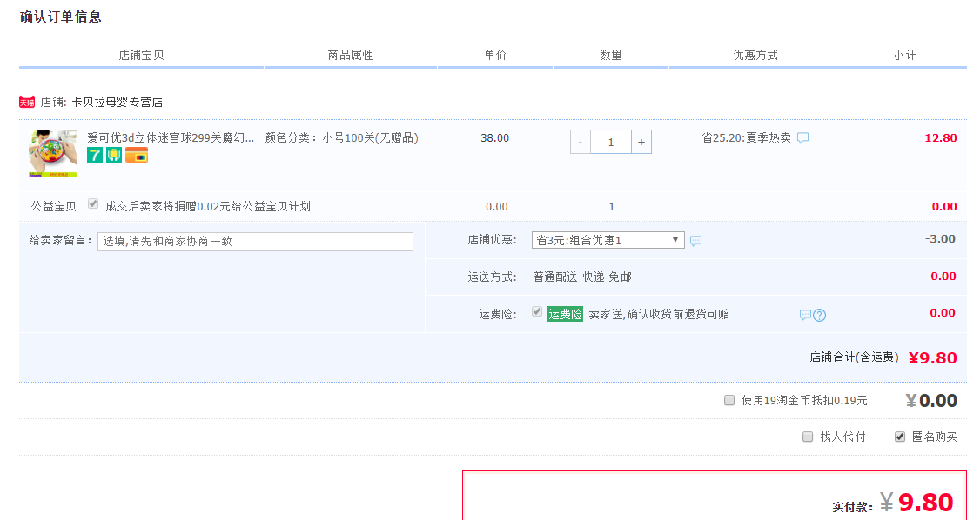This screenshot has height=520, width=980.
Task: Click the Tmall logo beside the shop name
Action: 27,103
